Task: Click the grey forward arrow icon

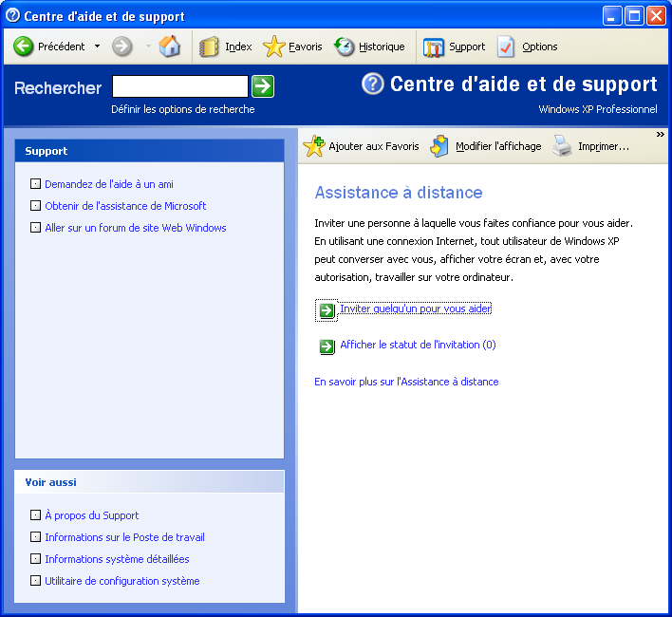Action: click(122, 47)
